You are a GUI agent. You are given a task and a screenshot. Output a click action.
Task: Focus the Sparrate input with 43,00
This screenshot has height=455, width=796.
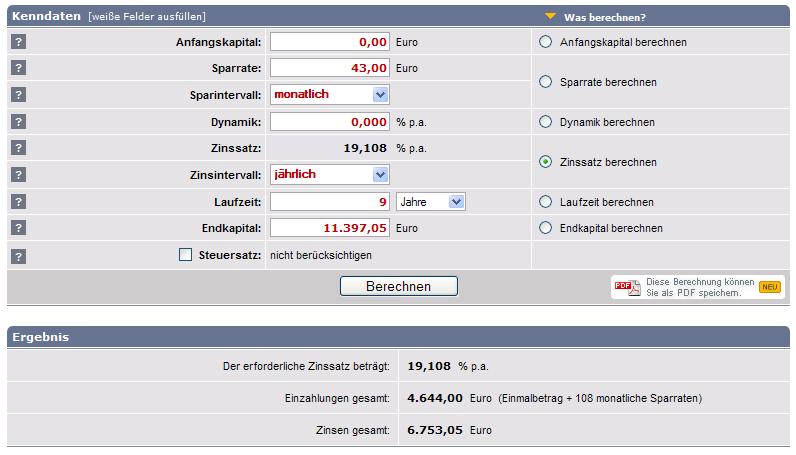[329, 68]
